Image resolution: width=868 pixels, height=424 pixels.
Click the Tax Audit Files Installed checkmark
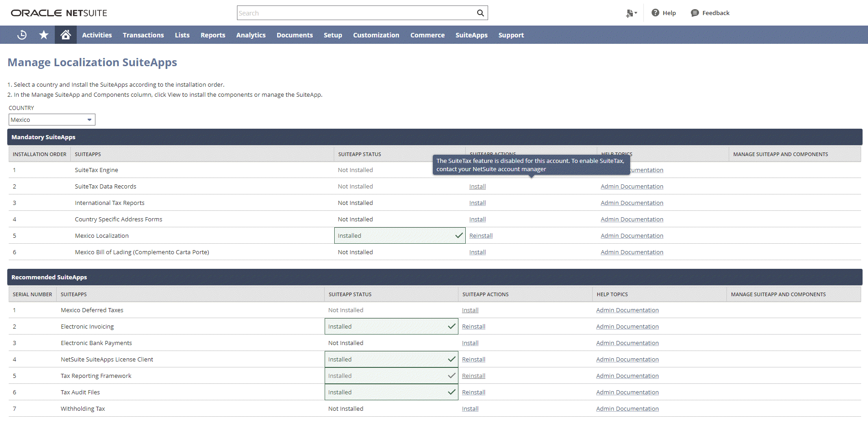(452, 392)
